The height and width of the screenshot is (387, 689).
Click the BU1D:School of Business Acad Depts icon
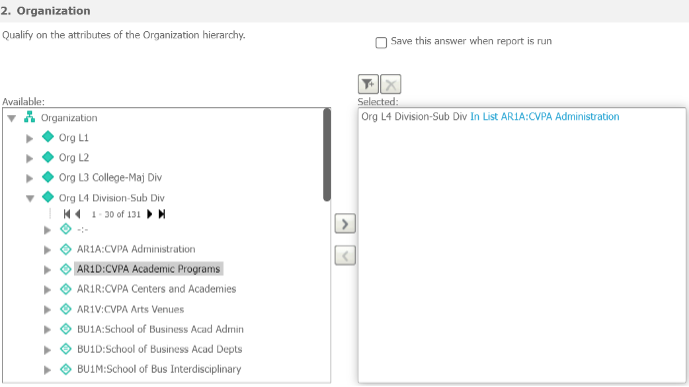65,349
